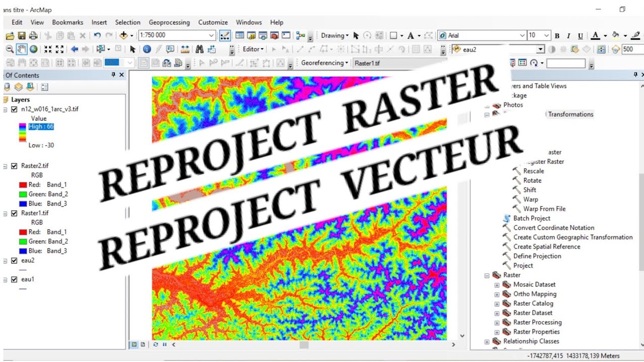This screenshot has width=644, height=362.
Task: Select the Pan hand tool
Action: pyautogui.click(x=22, y=49)
